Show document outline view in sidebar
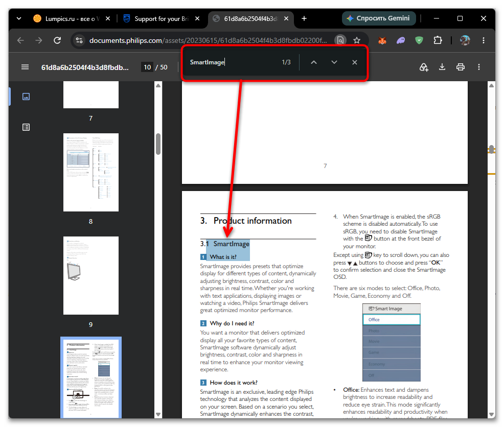Screen dimensions: 504x427 point(26,127)
